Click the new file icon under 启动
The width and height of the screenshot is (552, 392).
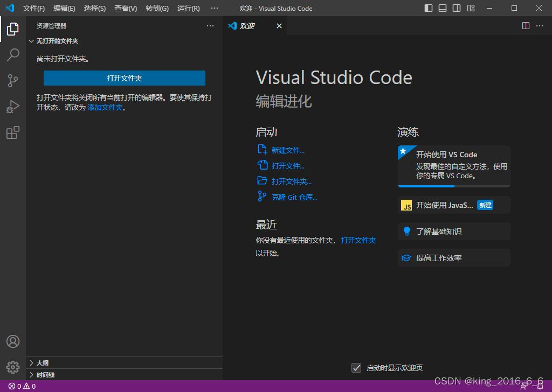263,149
